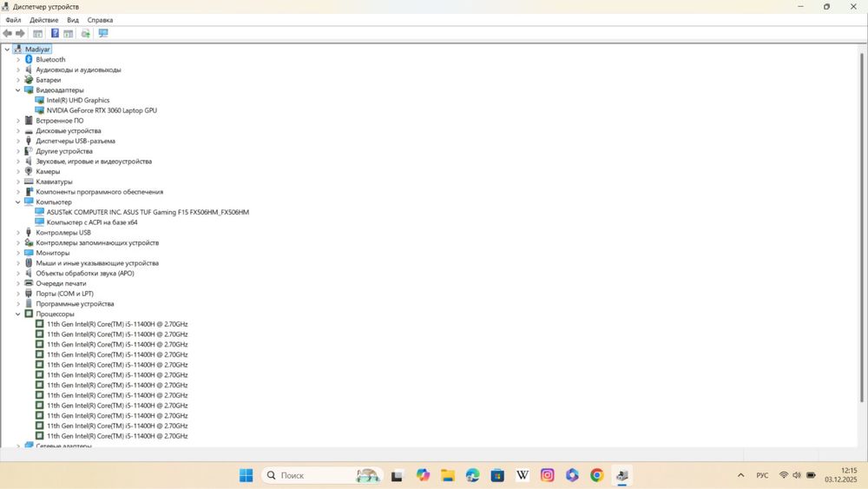Toggle the action pane toolbar icon

(68, 34)
